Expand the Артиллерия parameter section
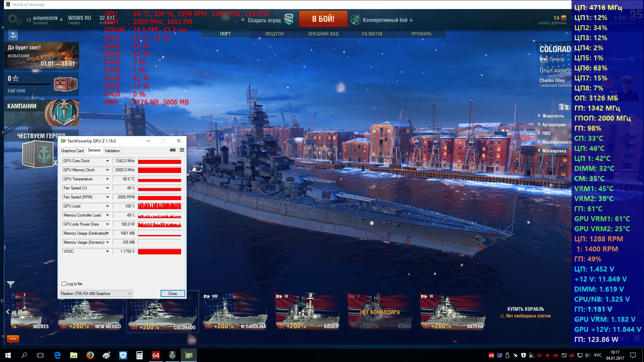Viewport: 644px width, 362px height. click(553, 125)
